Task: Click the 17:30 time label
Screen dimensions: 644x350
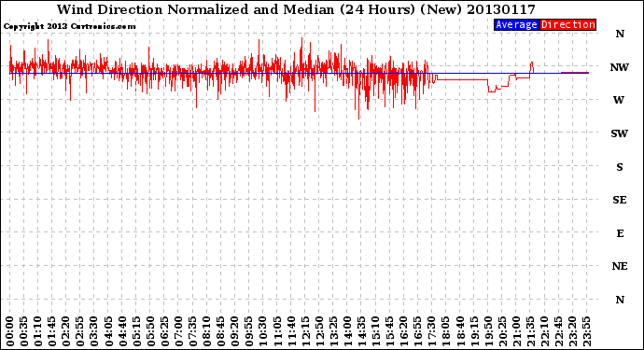Action: click(x=431, y=331)
